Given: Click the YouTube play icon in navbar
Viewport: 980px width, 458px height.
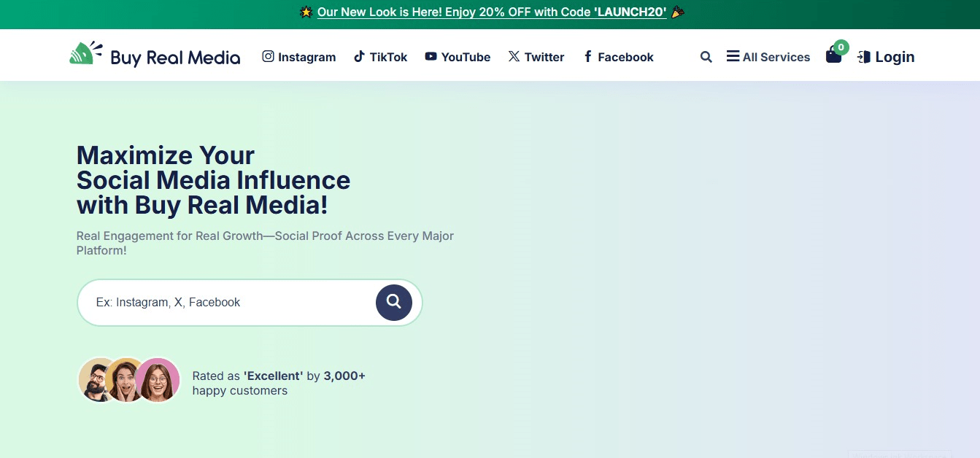Looking at the screenshot, I should (431, 56).
